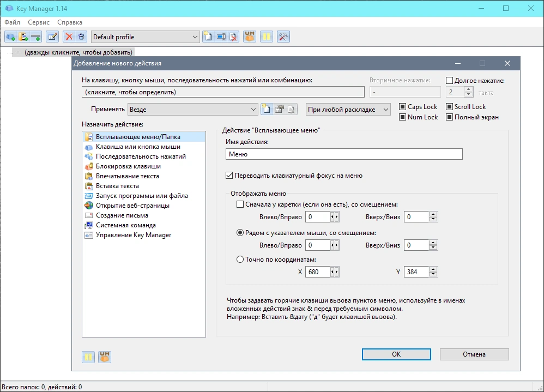Click the Y coordinate field showing 384
This screenshot has width=544, height=392.
pyautogui.click(x=416, y=272)
